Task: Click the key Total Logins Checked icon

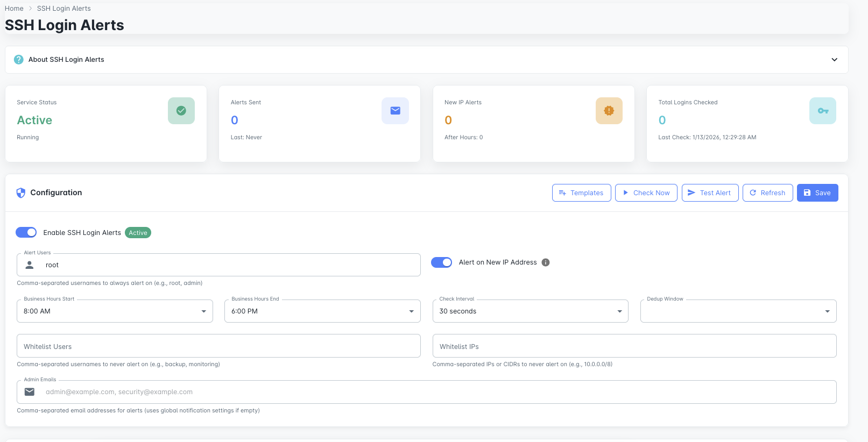Action: coord(823,111)
